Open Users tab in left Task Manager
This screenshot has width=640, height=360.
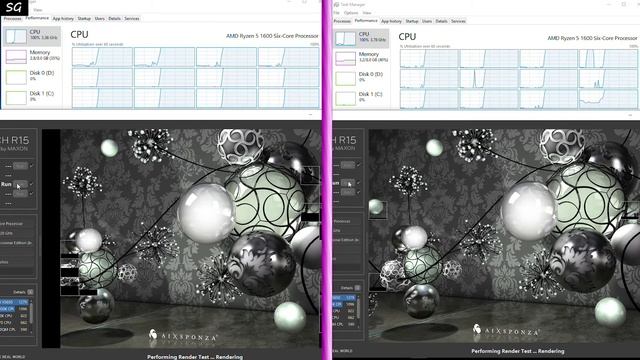tap(100, 19)
